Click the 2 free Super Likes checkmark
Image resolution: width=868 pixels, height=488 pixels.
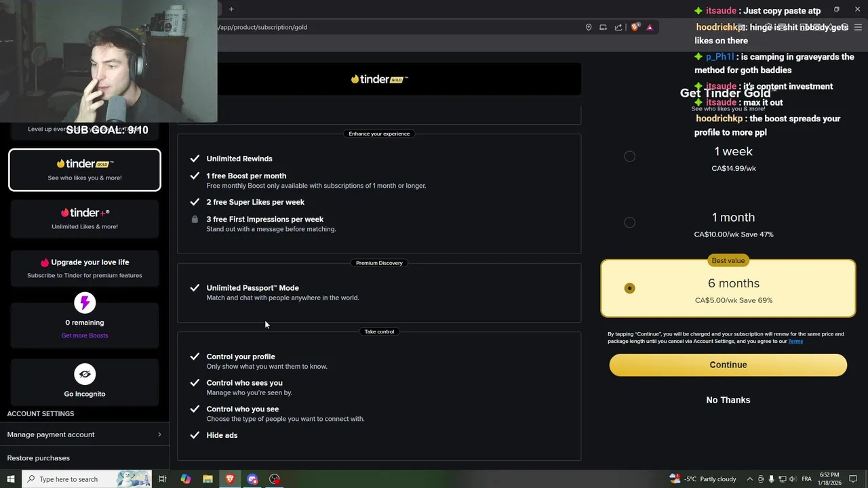coord(195,202)
